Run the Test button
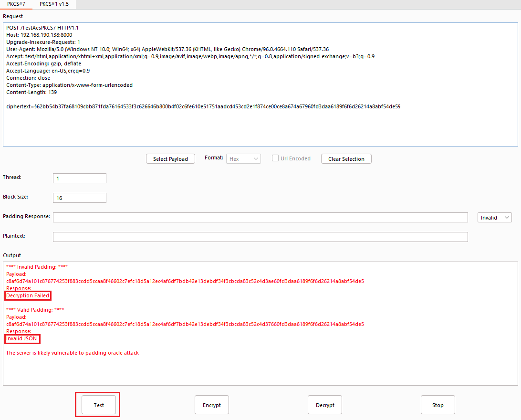The image size is (521, 420). click(x=99, y=405)
